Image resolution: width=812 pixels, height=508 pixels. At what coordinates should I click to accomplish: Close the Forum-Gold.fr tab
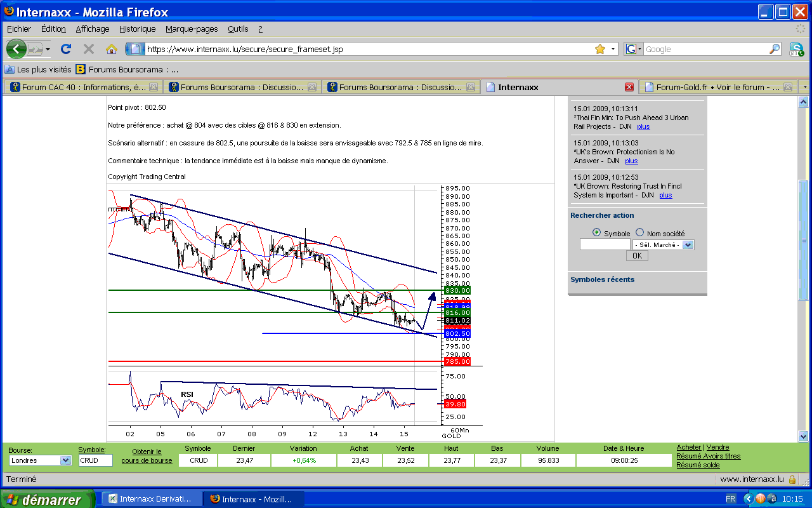pyautogui.click(x=788, y=87)
